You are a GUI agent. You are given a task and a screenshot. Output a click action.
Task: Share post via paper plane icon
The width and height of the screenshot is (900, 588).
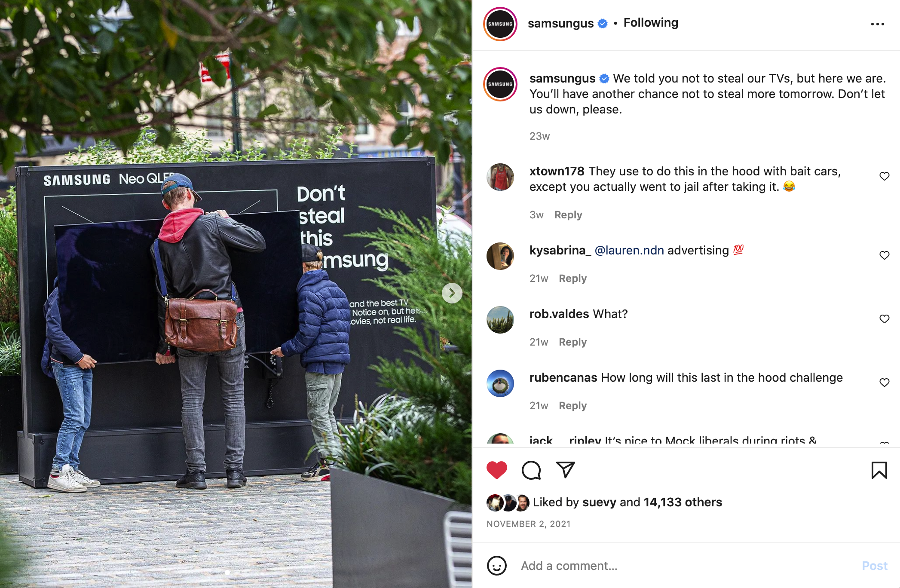click(566, 469)
